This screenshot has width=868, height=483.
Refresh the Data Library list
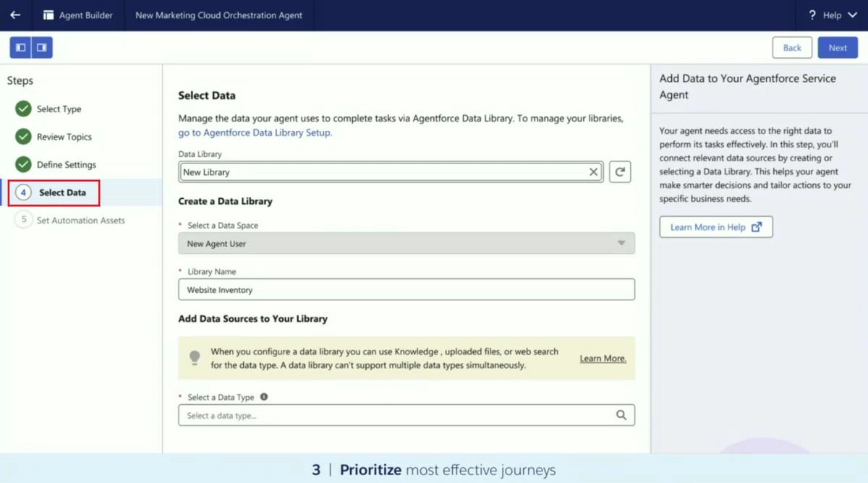(x=620, y=172)
